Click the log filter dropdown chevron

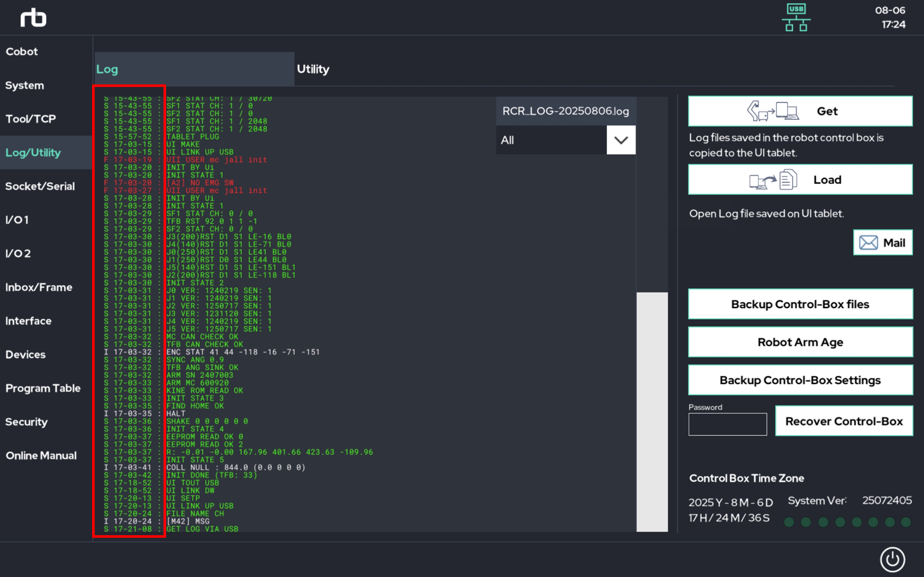point(621,140)
